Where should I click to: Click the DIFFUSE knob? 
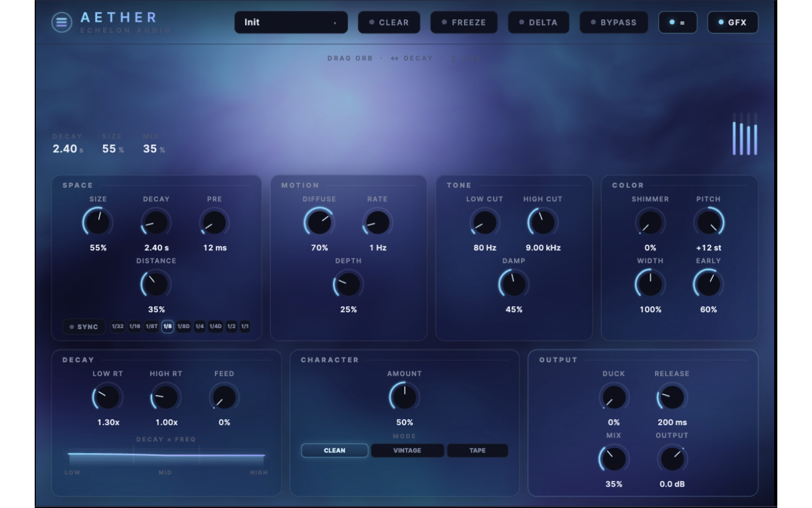coord(319,222)
